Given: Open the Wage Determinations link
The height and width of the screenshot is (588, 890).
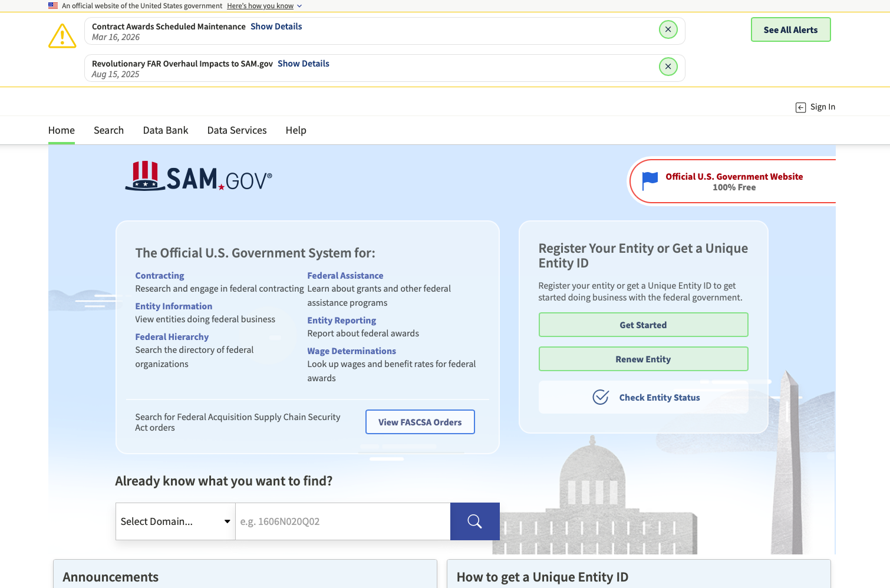Looking at the screenshot, I should [352, 351].
